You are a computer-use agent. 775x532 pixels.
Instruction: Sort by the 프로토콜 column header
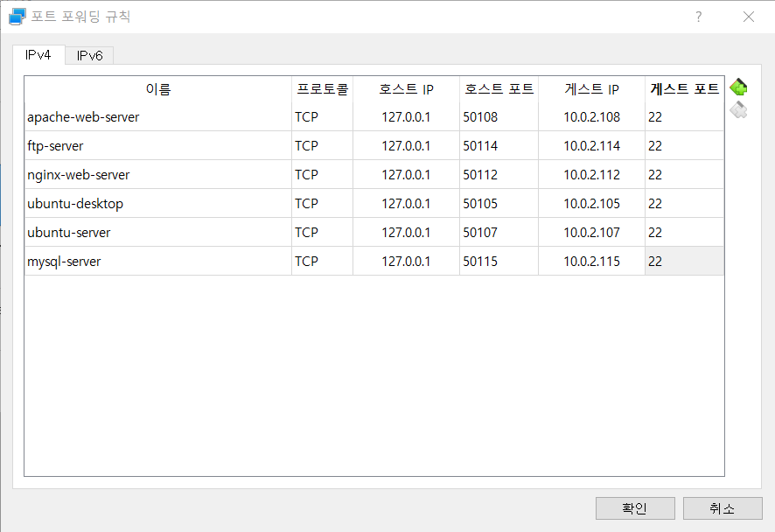(322, 89)
